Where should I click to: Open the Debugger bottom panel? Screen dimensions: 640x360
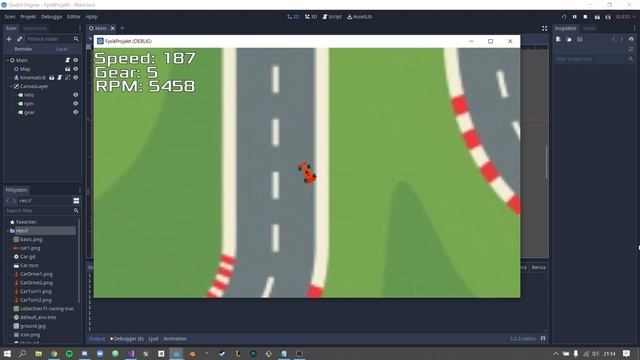coord(127,339)
